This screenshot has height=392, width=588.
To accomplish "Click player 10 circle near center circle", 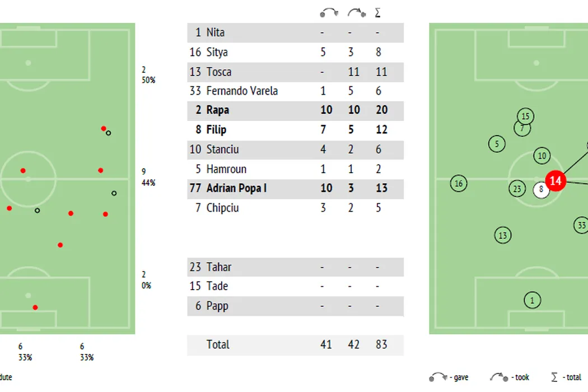I will coord(542,156).
